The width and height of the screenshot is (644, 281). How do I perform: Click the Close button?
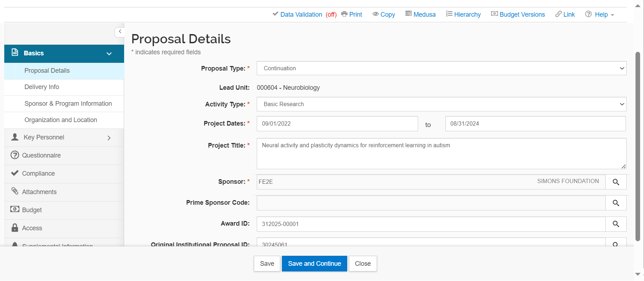[x=363, y=264]
